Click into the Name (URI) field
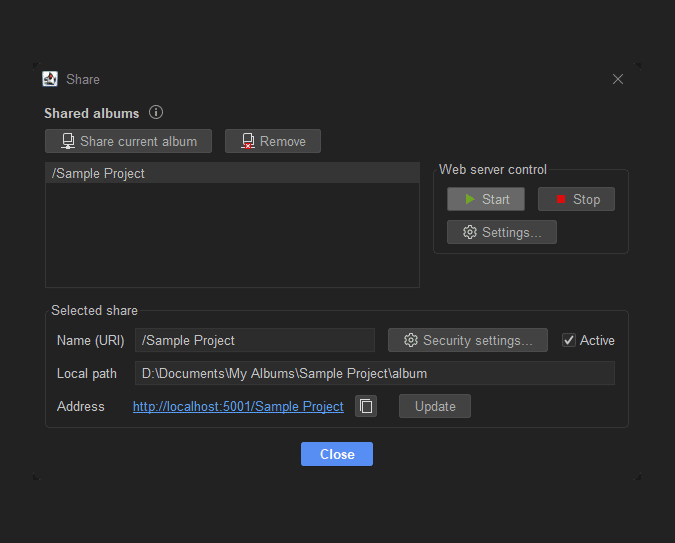The image size is (675, 543). [255, 340]
